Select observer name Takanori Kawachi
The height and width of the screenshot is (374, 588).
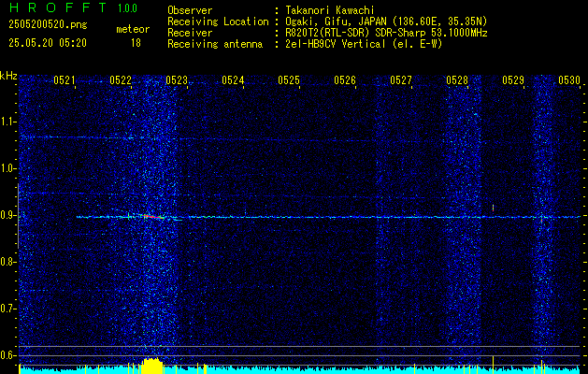coord(330,10)
